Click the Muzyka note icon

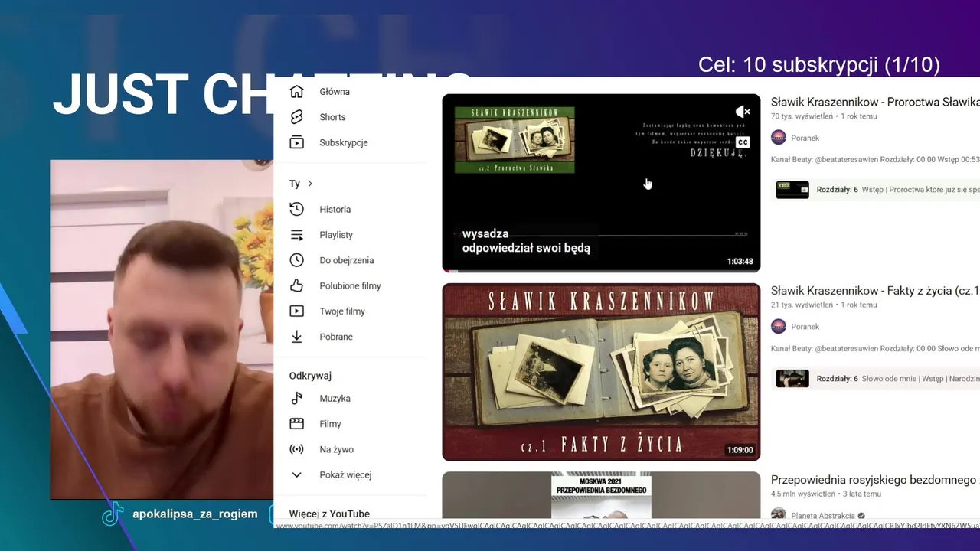click(x=297, y=399)
